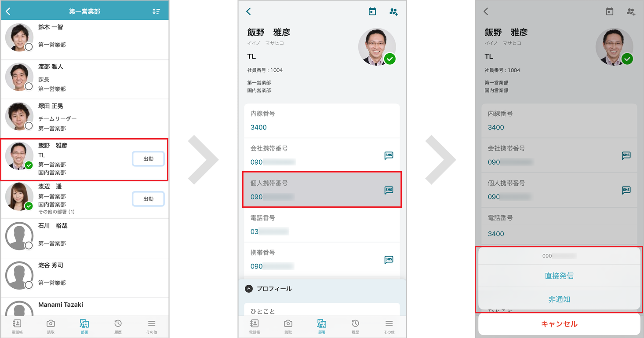Open 電話帳 tab in middle screen
644x338 pixels.
point(255,327)
